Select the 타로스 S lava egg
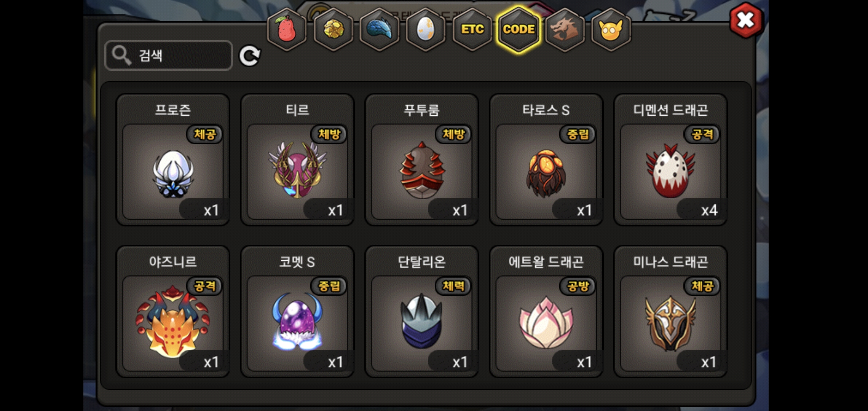This screenshot has width=868, height=411. [546, 160]
